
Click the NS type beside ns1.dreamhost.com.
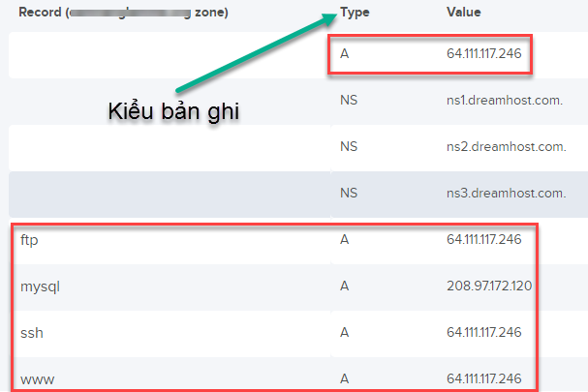(348, 100)
